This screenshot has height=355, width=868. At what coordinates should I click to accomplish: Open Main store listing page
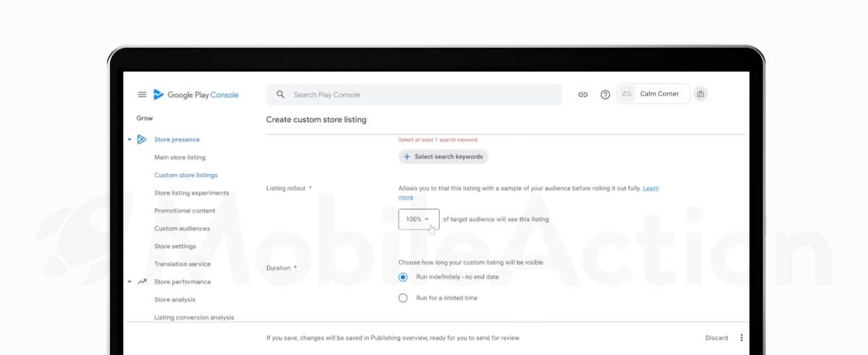pos(179,158)
